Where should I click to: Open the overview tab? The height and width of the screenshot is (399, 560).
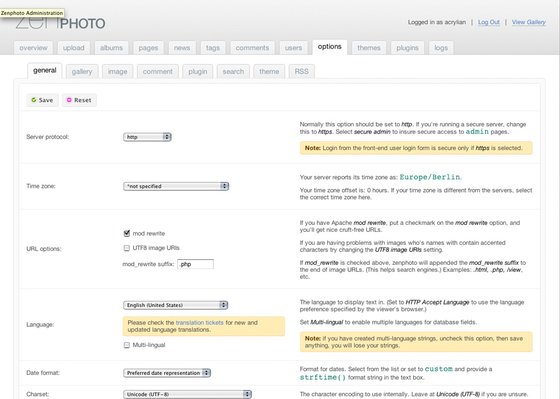pos(33,48)
